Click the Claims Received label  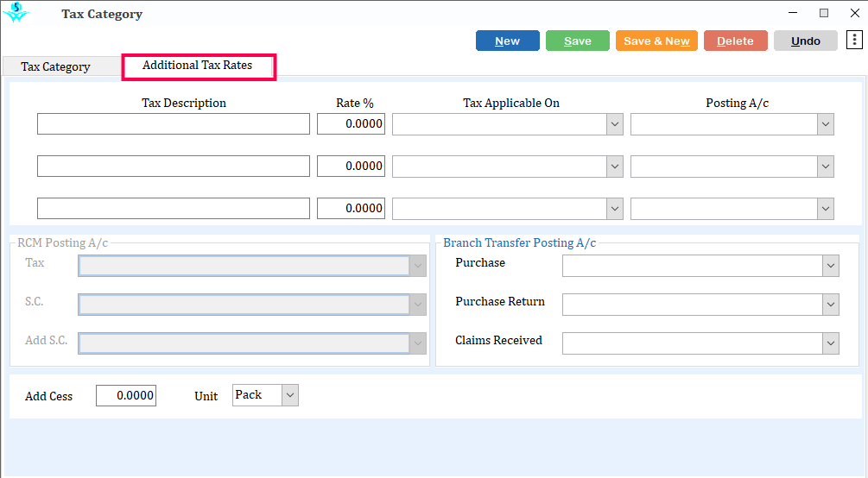point(498,340)
